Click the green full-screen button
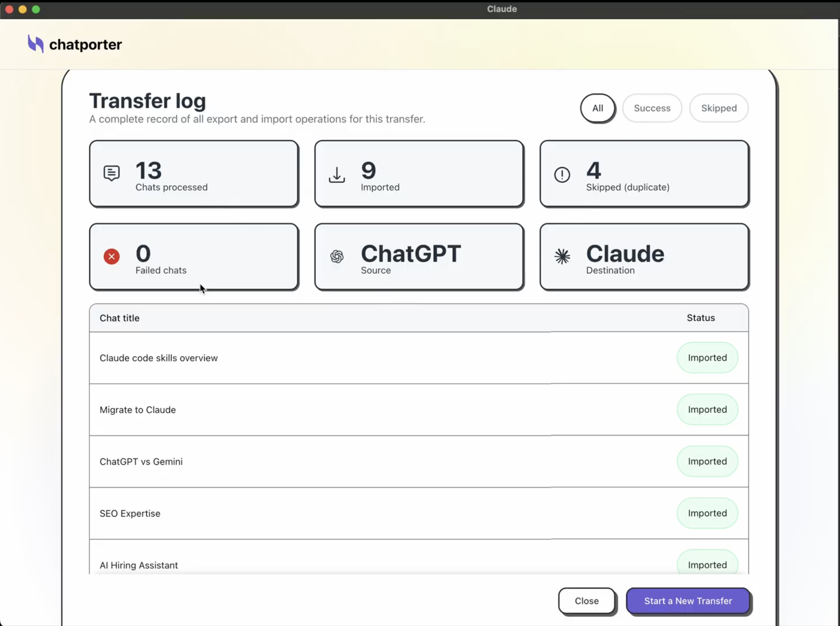The width and height of the screenshot is (840, 626). click(x=36, y=10)
